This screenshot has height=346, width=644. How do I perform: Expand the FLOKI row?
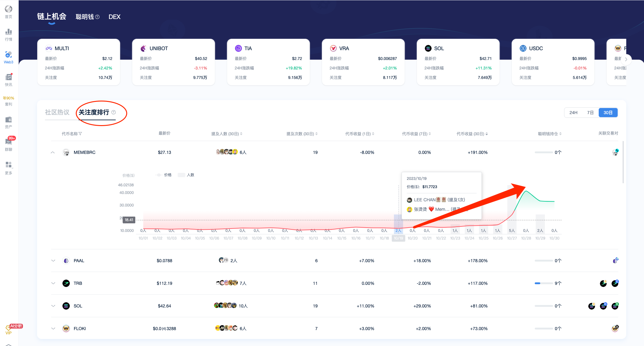coord(53,329)
